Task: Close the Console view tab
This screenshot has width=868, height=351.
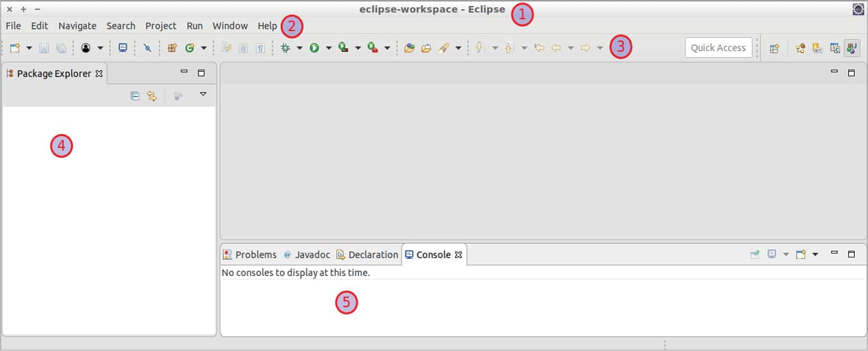Action: [x=458, y=255]
